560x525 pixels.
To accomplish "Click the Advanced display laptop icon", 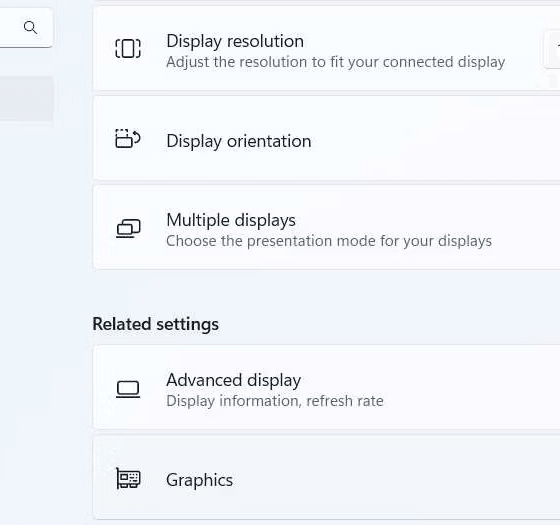I will [128, 389].
